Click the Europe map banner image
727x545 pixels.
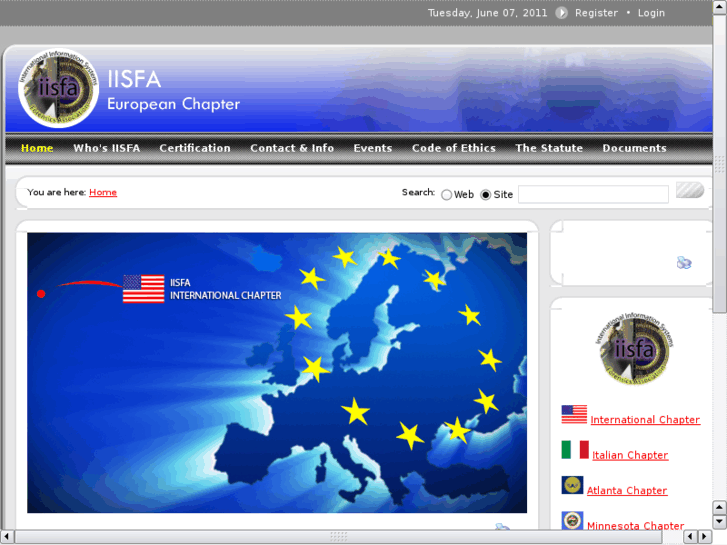pos(277,373)
